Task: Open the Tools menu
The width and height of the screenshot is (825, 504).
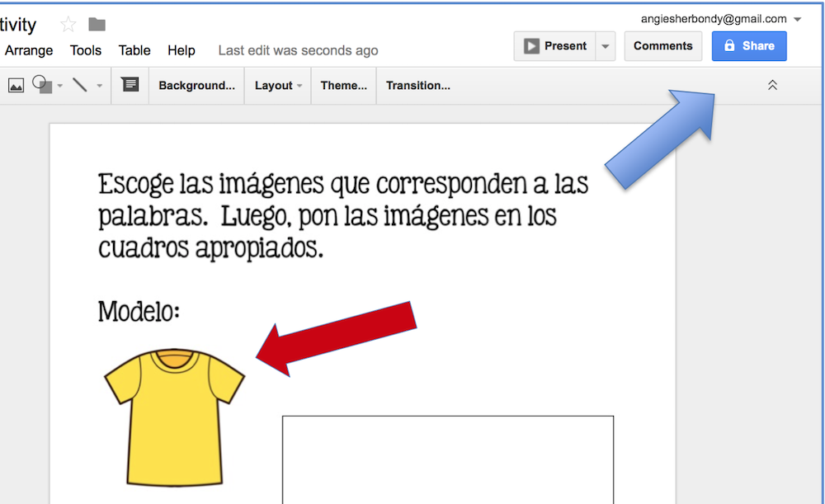Action: (x=86, y=50)
